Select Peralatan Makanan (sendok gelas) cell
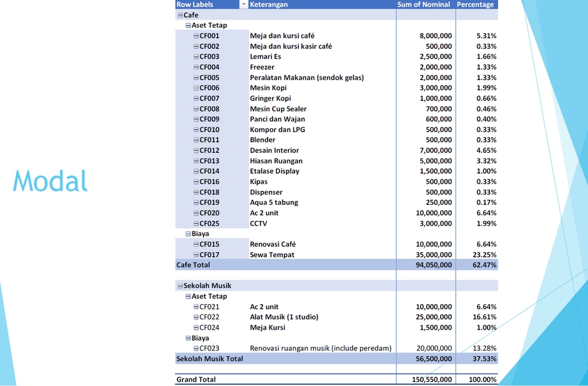The height and width of the screenshot is (386, 588). pyautogui.click(x=307, y=78)
